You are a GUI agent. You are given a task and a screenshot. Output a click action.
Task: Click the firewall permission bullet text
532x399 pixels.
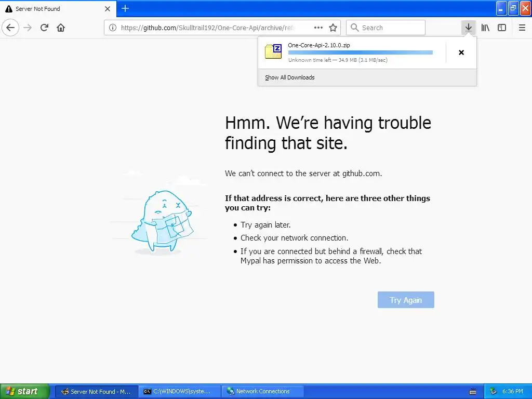[x=331, y=256]
